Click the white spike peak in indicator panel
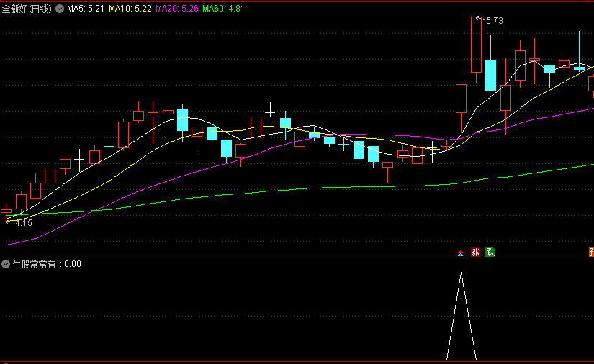 click(x=461, y=273)
